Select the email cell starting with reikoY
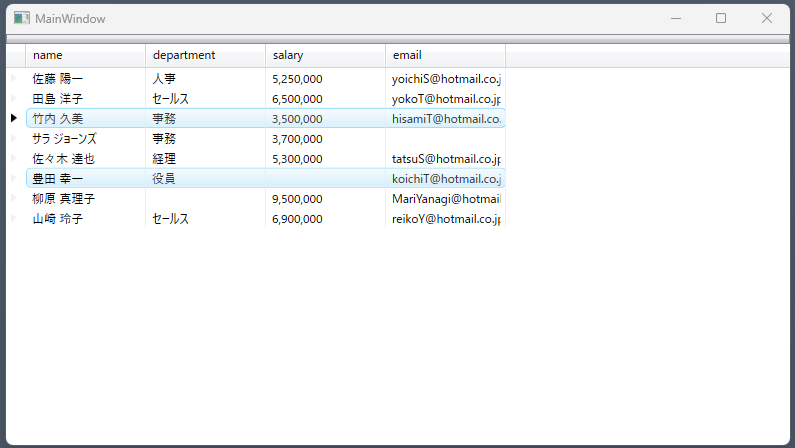Viewport: 795px width, 448px height. [x=446, y=218]
